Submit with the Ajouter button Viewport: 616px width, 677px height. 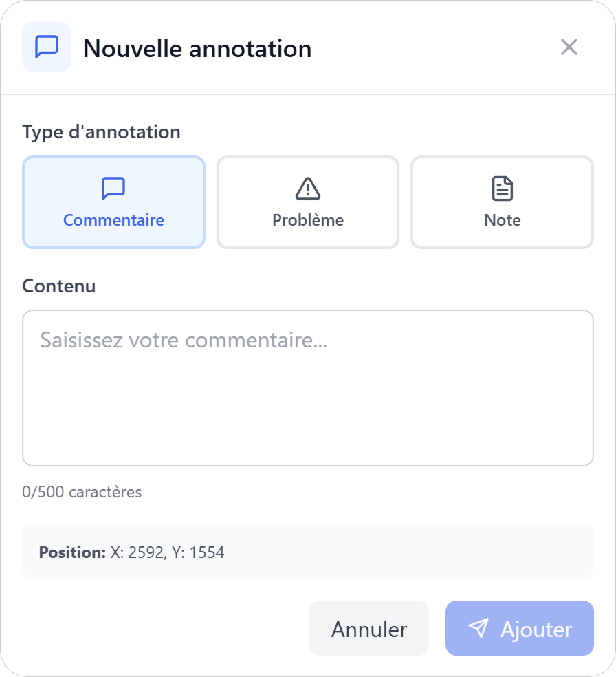[x=520, y=628]
